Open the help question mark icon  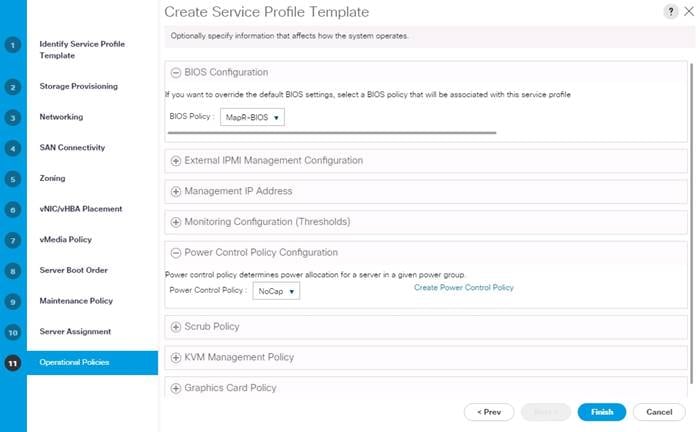pos(671,12)
